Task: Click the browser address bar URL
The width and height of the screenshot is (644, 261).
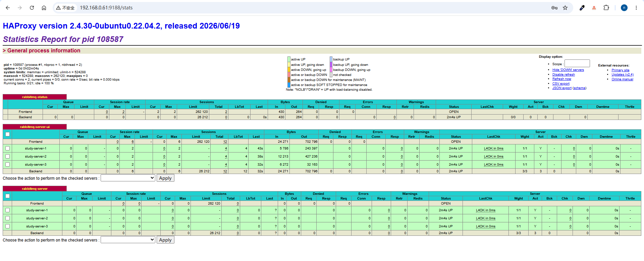Action: (x=106, y=8)
